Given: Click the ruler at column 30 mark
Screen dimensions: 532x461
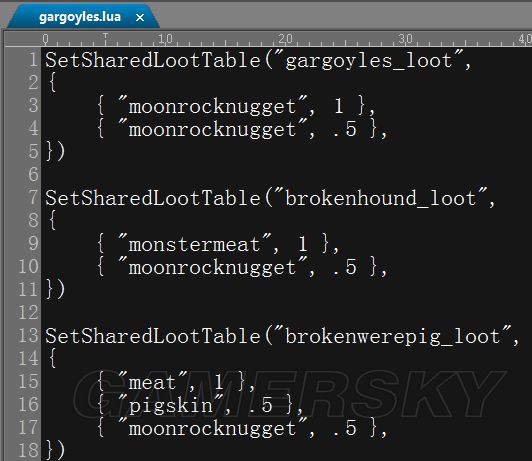Looking at the screenshot, I should pyautogui.click(x=405, y=39).
